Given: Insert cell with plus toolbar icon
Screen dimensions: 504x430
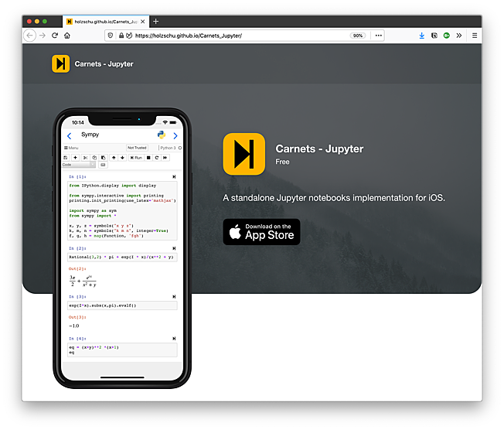Looking at the screenshot, I should coord(75,158).
